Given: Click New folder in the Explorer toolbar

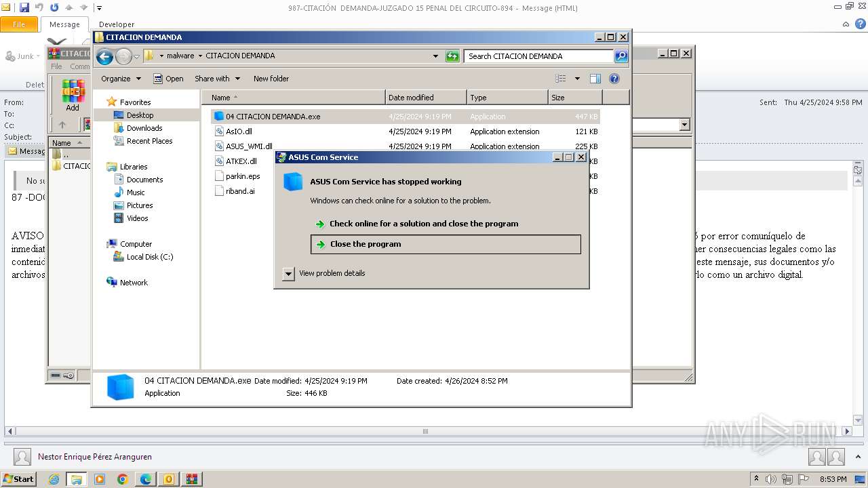Looking at the screenshot, I should point(271,79).
